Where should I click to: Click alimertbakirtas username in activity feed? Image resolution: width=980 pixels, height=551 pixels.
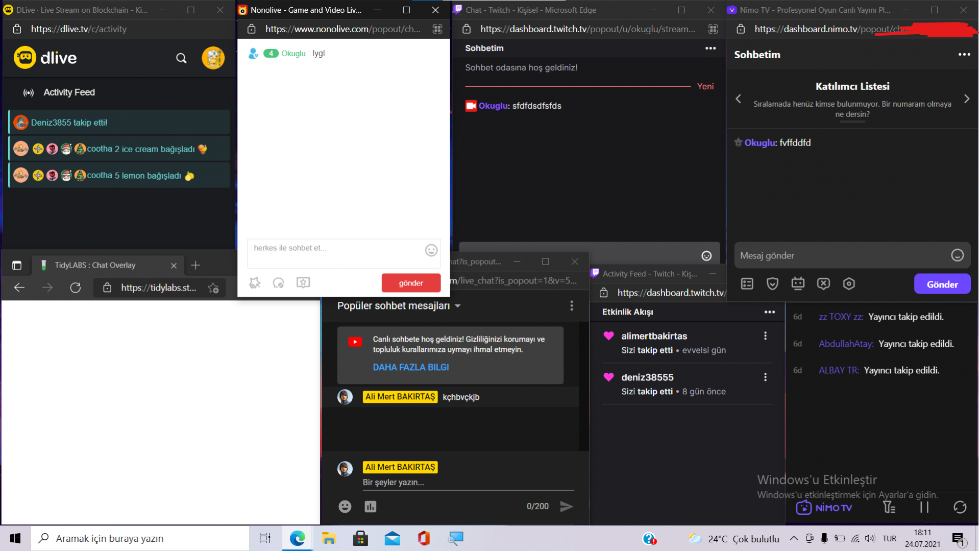pos(654,336)
